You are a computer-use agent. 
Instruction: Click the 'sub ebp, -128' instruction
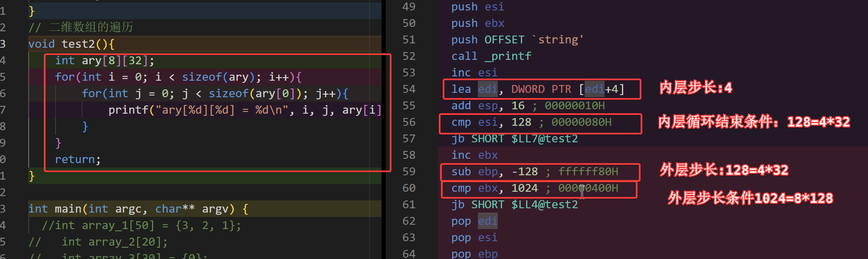pyautogui.click(x=494, y=172)
